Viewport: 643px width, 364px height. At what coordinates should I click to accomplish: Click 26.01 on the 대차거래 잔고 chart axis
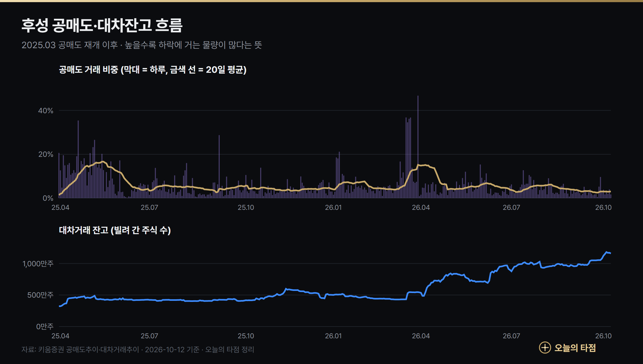pos(333,336)
